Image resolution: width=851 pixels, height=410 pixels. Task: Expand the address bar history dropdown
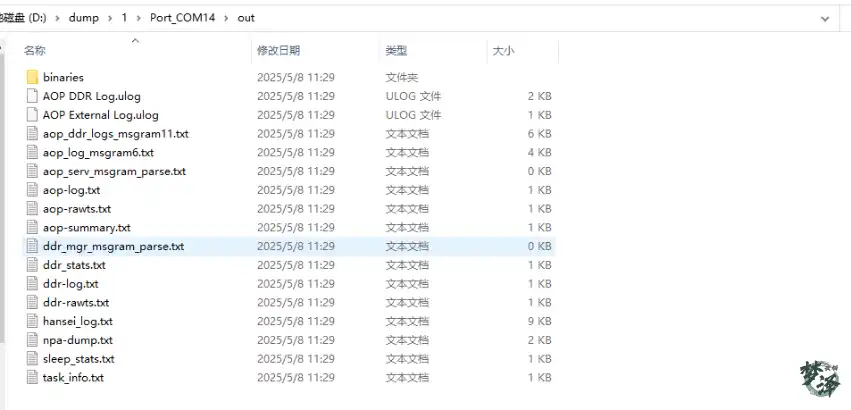[x=824, y=18]
